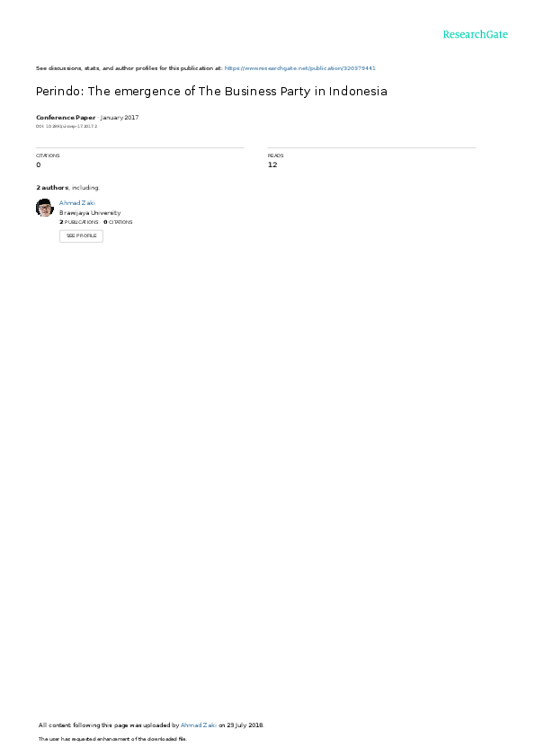Click the Conference Paper label
535x756 pixels.
pyautogui.click(x=66, y=118)
